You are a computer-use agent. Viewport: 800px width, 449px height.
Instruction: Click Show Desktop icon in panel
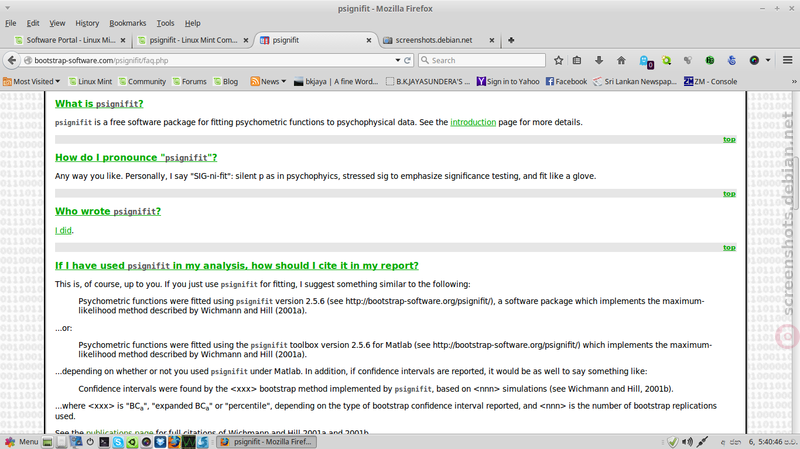(47, 442)
